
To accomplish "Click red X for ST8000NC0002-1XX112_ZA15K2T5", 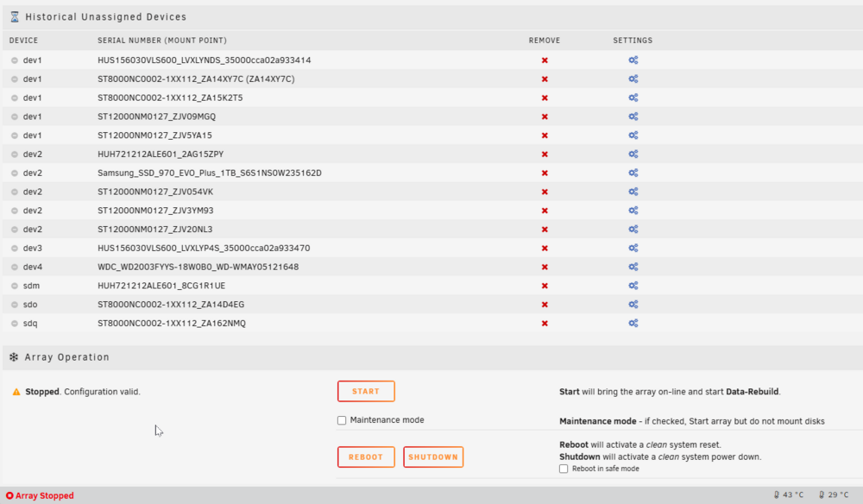I will click(545, 98).
